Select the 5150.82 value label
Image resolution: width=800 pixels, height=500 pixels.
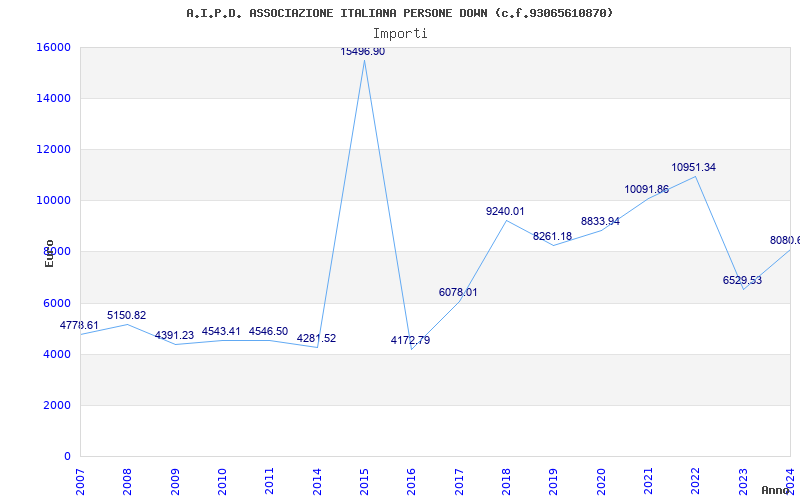tap(126, 316)
